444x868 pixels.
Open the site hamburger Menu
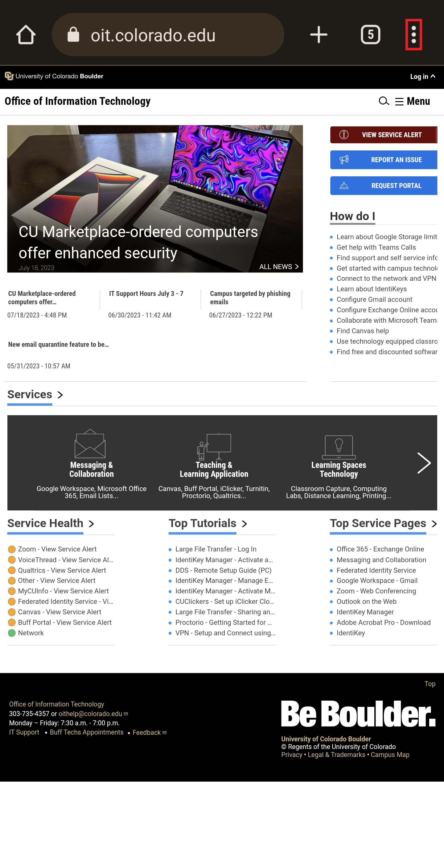(412, 101)
